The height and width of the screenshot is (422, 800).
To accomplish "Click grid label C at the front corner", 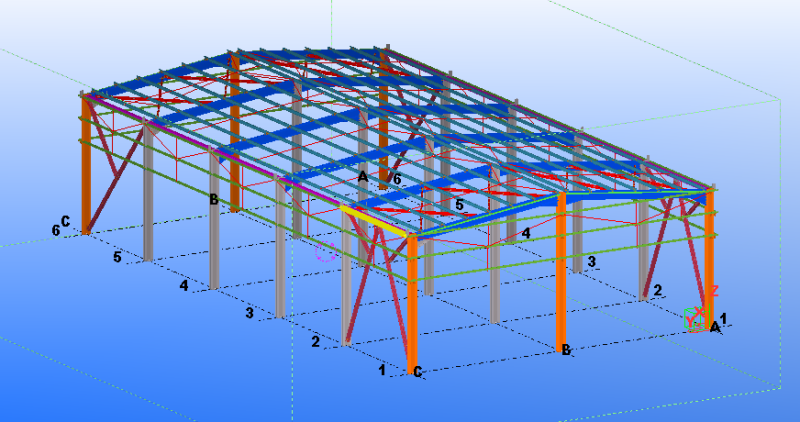I will coord(418,373).
